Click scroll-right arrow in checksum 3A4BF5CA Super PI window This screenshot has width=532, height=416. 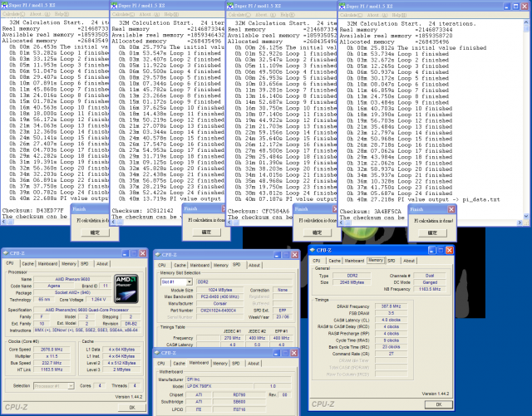520,223
